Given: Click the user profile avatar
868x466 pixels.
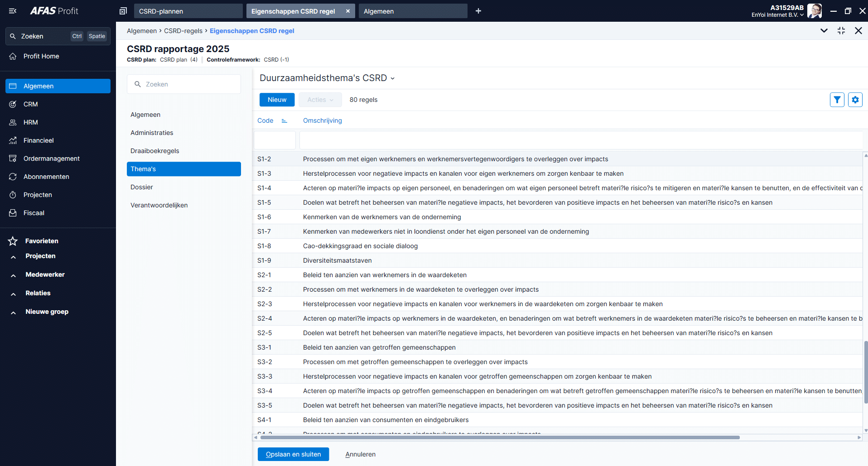Looking at the screenshot, I should click(814, 11).
